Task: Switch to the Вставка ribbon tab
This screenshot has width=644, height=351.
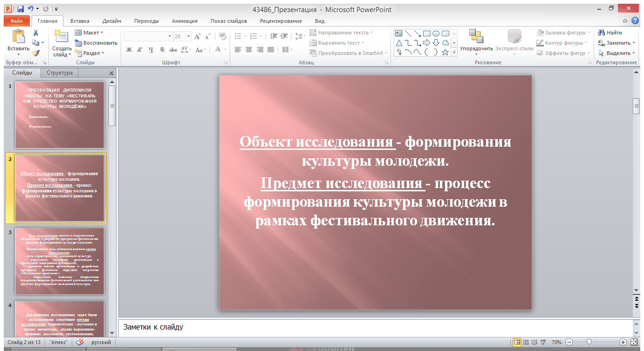Action: pyautogui.click(x=80, y=21)
